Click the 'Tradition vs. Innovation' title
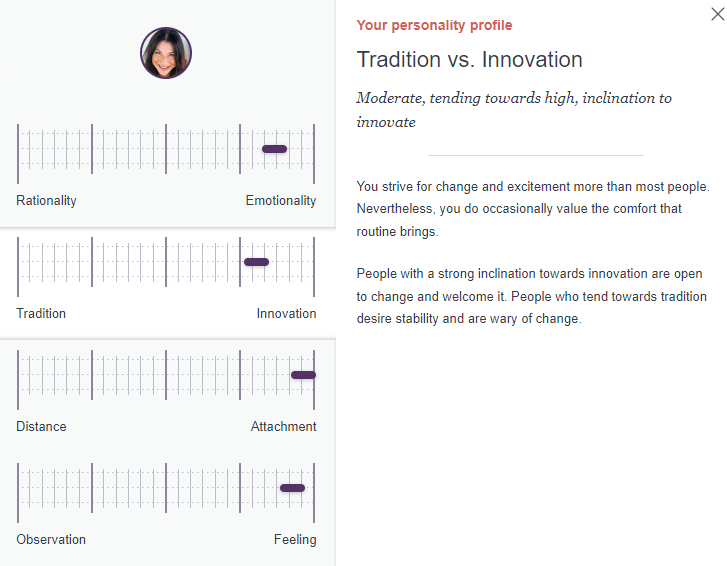This screenshot has height=566, width=727. click(470, 59)
